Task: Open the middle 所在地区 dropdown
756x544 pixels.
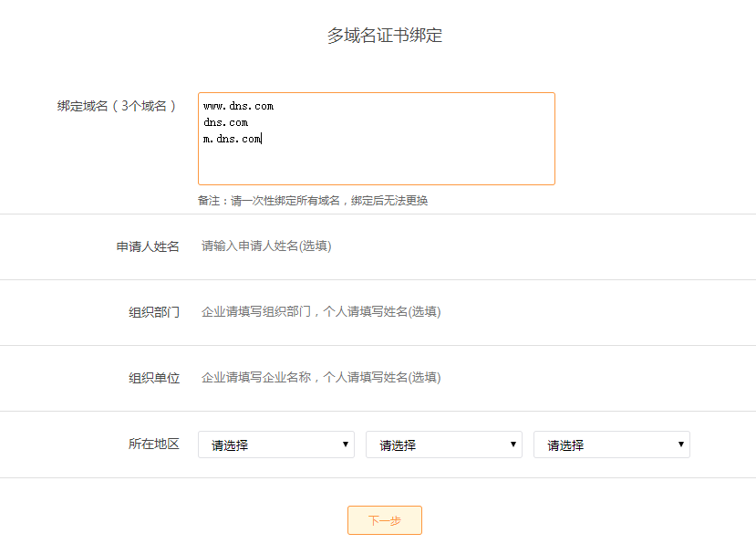Action: 443,445
